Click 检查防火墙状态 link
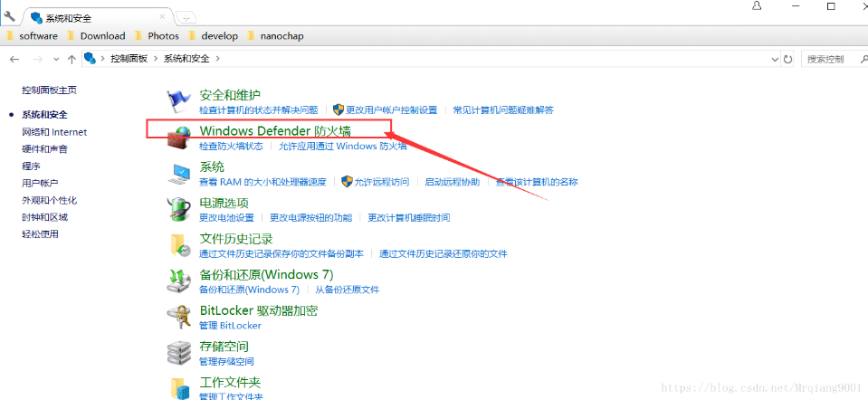This screenshot has height=409, width=868. [x=231, y=146]
